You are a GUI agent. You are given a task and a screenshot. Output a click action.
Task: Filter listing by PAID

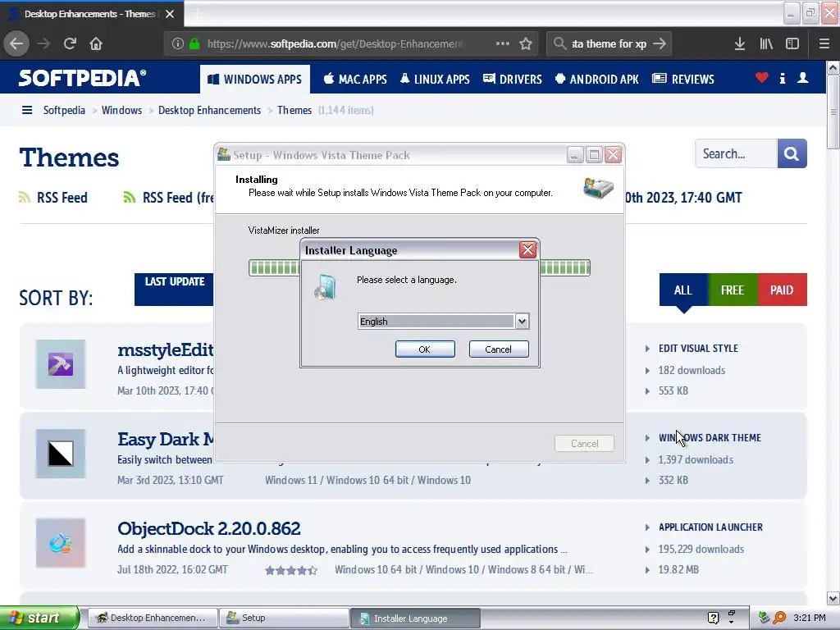[x=782, y=290]
